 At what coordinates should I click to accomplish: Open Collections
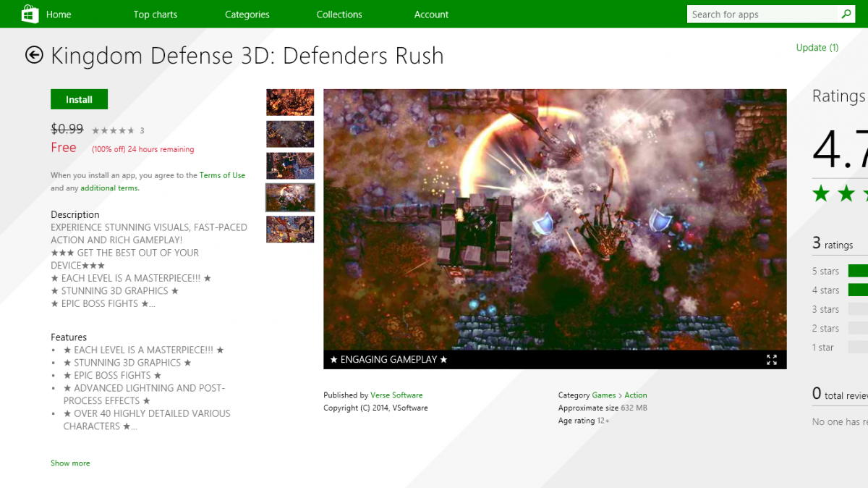pyautogui.click(x=339, y=14)
